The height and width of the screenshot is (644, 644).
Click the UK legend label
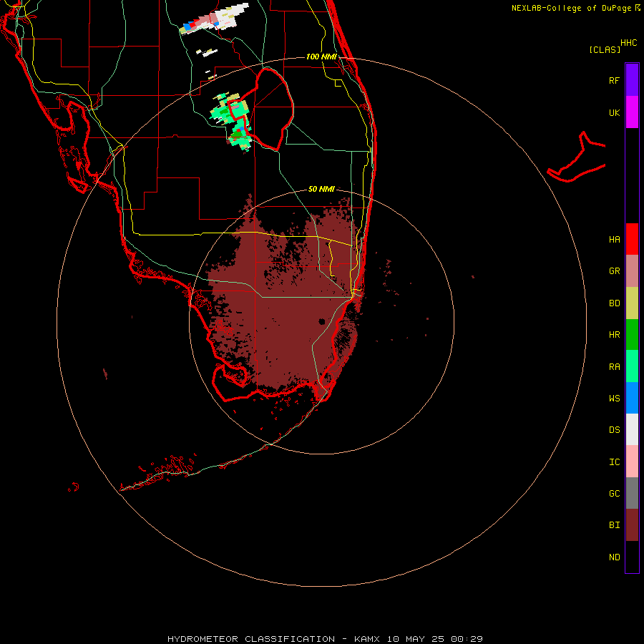pos(614,112)
